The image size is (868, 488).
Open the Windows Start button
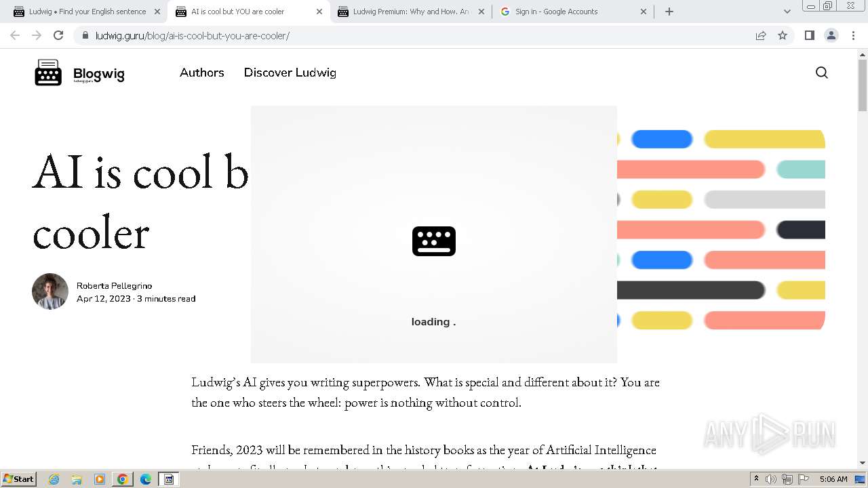pos(18,479)
